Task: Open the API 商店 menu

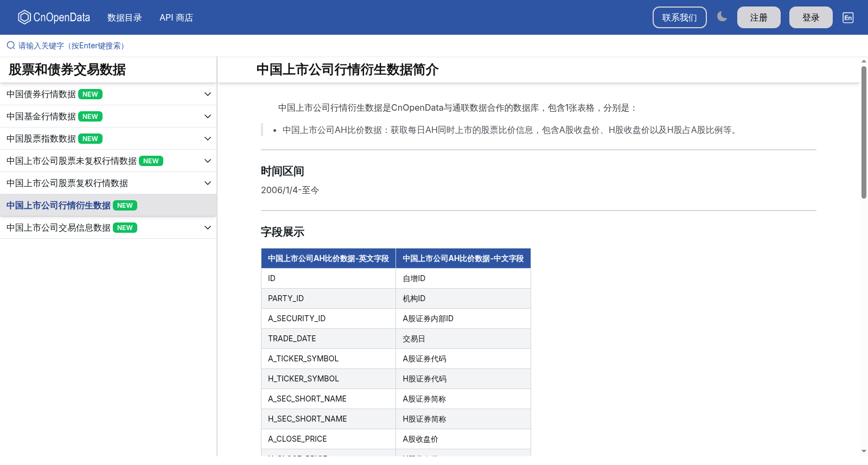Action: (x=176, y=17)
